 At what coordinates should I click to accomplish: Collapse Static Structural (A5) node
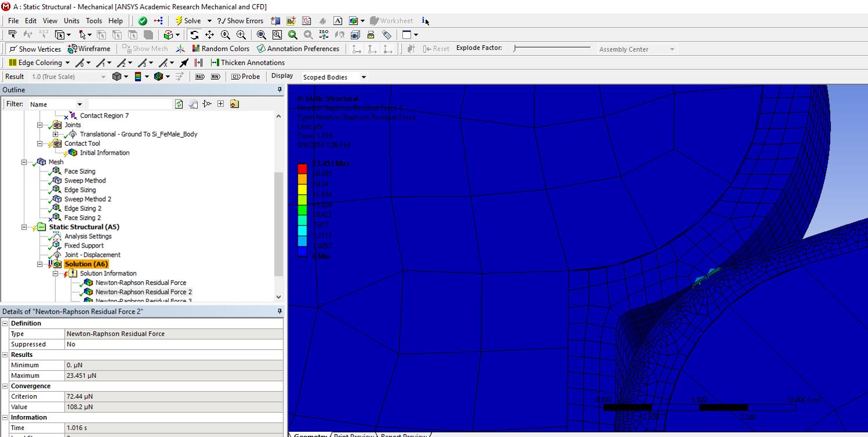click(24, 227)
